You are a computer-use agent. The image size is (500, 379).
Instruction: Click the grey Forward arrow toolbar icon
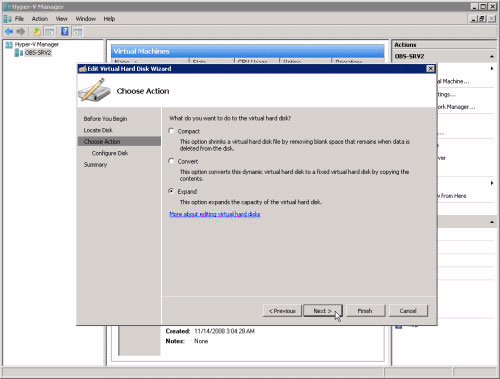[x=21, y=32]
